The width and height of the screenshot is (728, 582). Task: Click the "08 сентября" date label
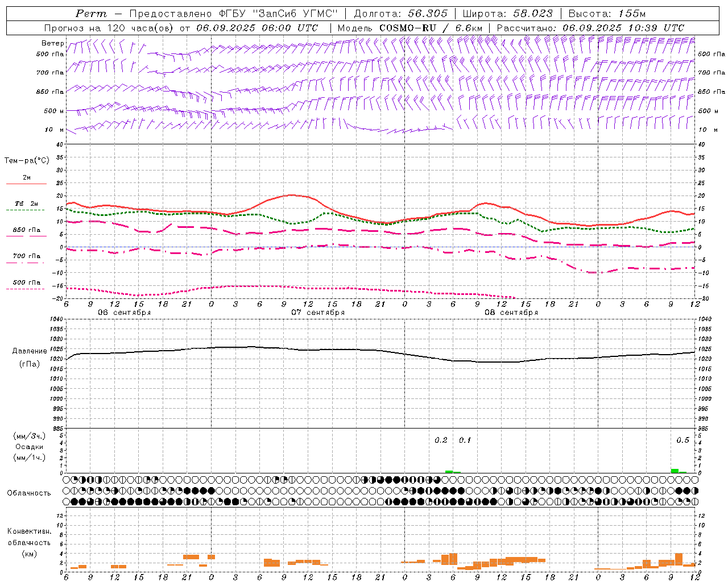(511, 313)
